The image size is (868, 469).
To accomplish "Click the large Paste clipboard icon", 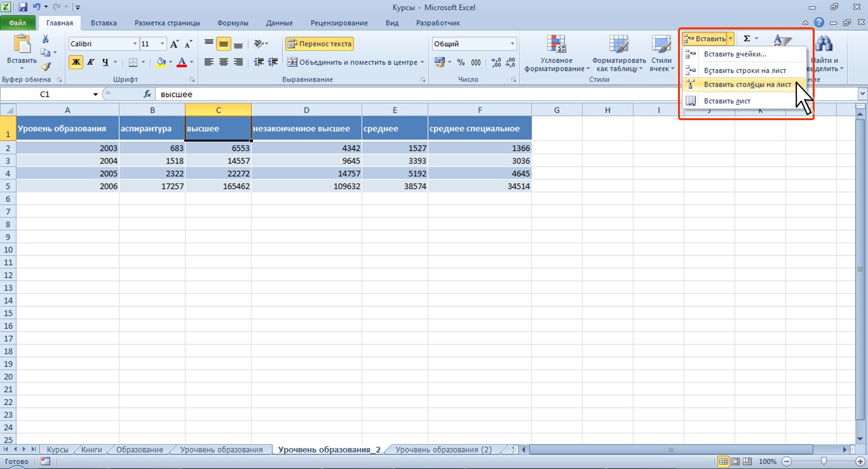I will tap(22, 44).
